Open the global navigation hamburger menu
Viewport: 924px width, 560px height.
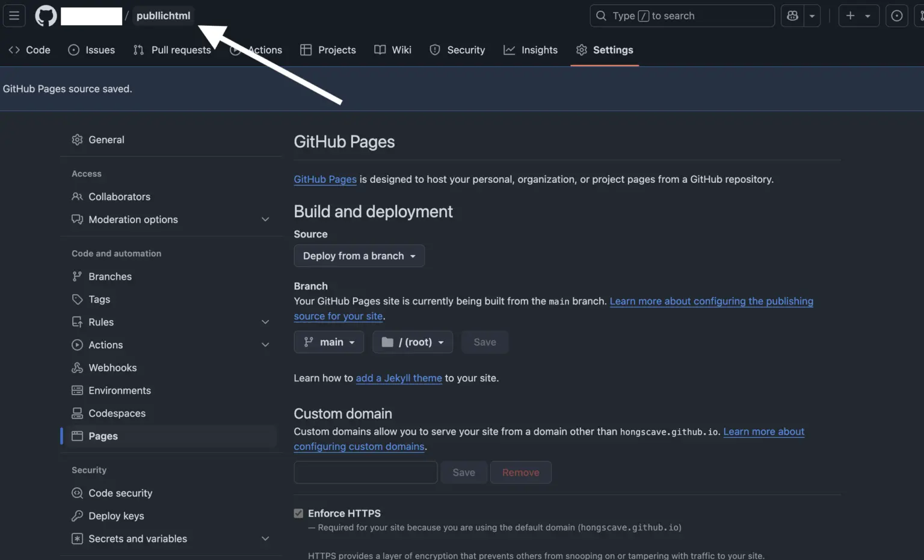pyautogui.click(x=14, y=16)
